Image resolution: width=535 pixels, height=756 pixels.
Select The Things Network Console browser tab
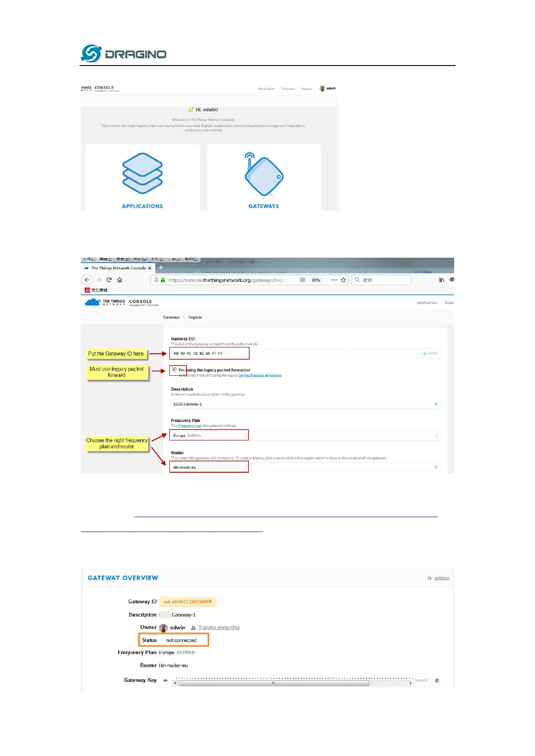[x=118, y=268]
